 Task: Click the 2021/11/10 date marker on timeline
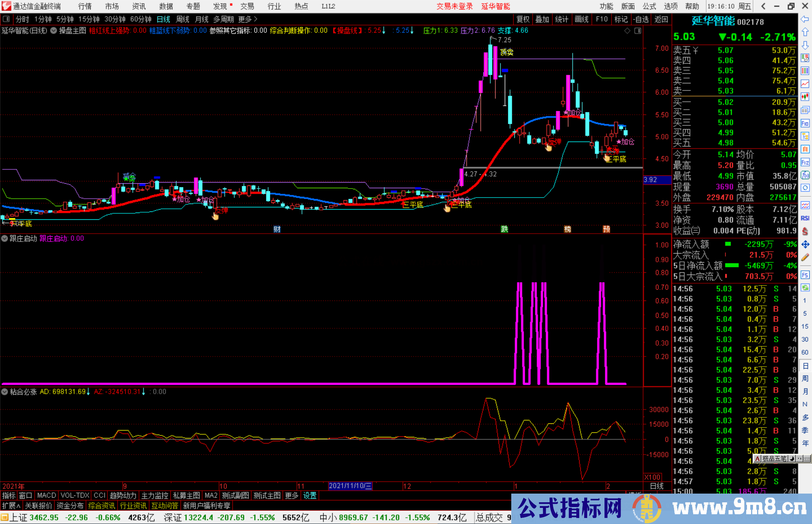(350, 486)
